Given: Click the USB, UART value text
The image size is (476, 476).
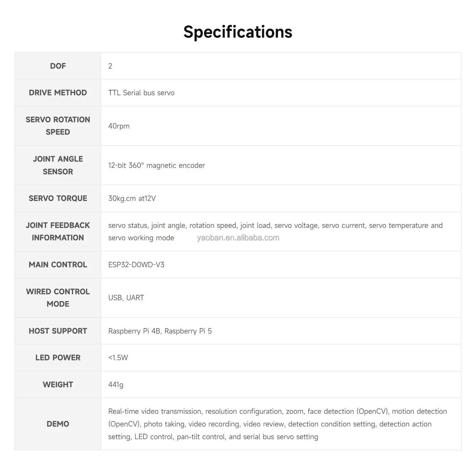Looking at the screenshot, I should click(x=126, y=298).
